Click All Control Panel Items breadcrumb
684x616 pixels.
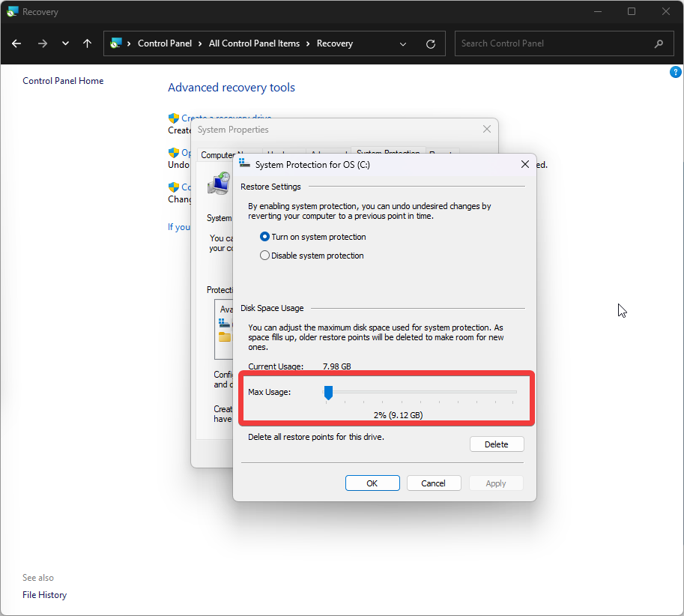click(x=254, y=43)
